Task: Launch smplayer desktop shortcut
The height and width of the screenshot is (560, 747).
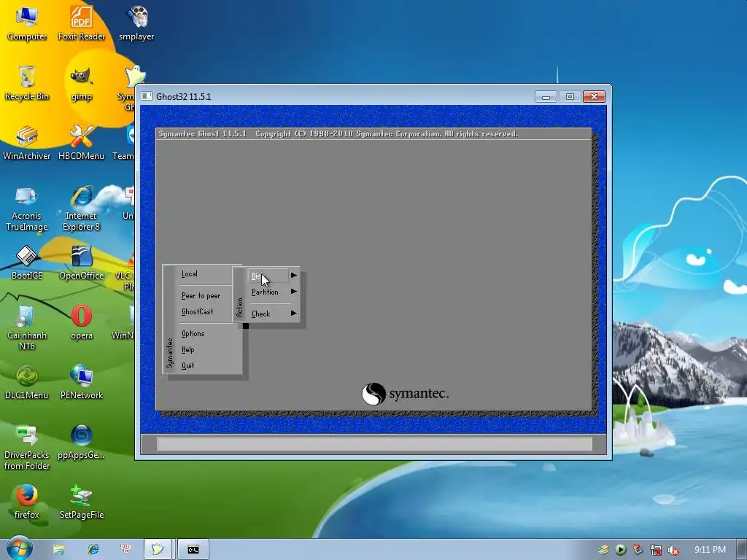Action: [136, 24]
